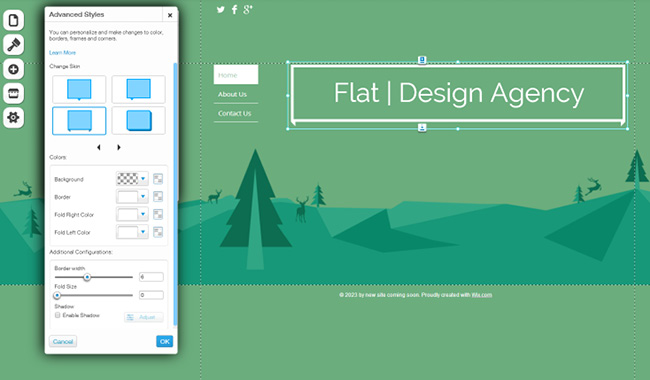Open the Pages icon in left toolbar
The image size is (650, 380).
[13, 20]
